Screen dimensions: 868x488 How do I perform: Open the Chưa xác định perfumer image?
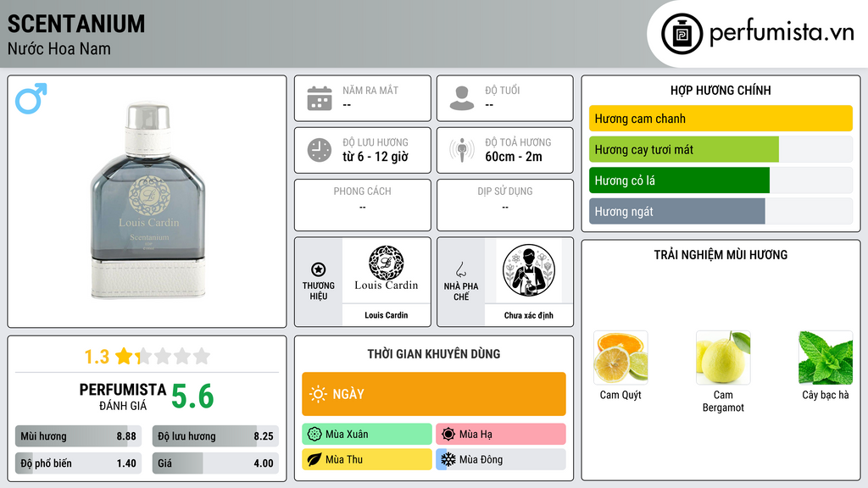pyautogui.click(x=529, y=270)
